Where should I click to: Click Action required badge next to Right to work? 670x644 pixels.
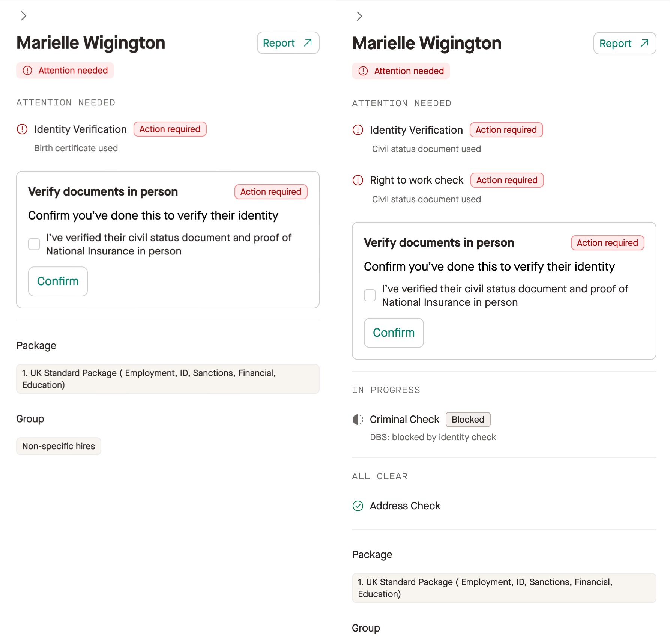coord(506,181)
